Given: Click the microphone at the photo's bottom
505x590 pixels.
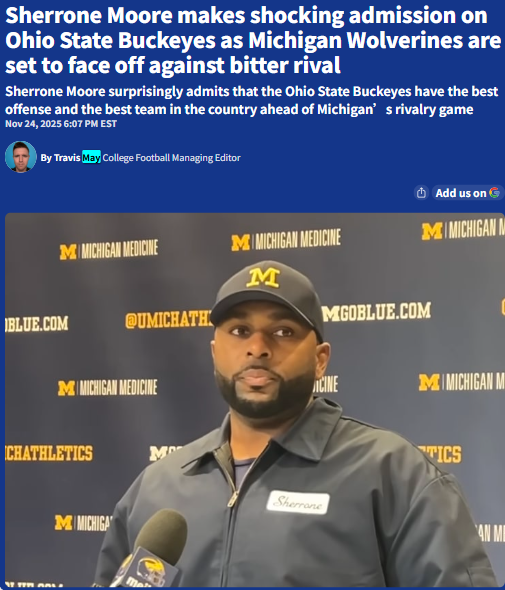Looking at the screenshot, I should [149, 549].
